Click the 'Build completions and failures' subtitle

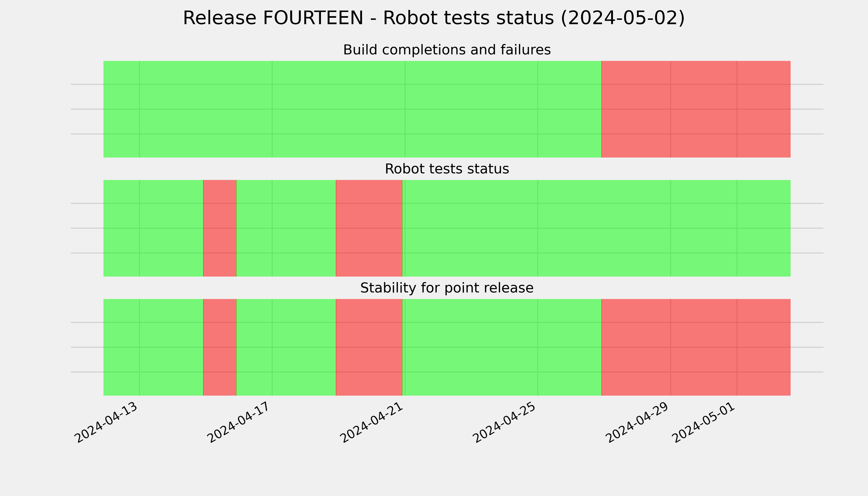pyautogui.click(x=447, y=50)
